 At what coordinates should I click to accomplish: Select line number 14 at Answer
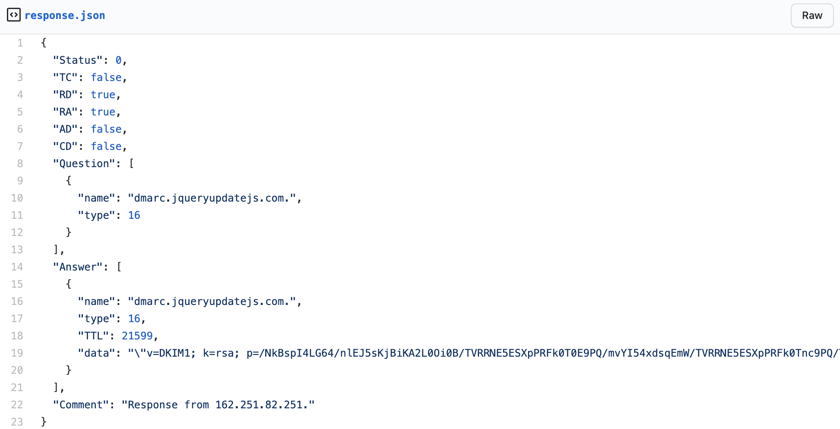[17, 267]
